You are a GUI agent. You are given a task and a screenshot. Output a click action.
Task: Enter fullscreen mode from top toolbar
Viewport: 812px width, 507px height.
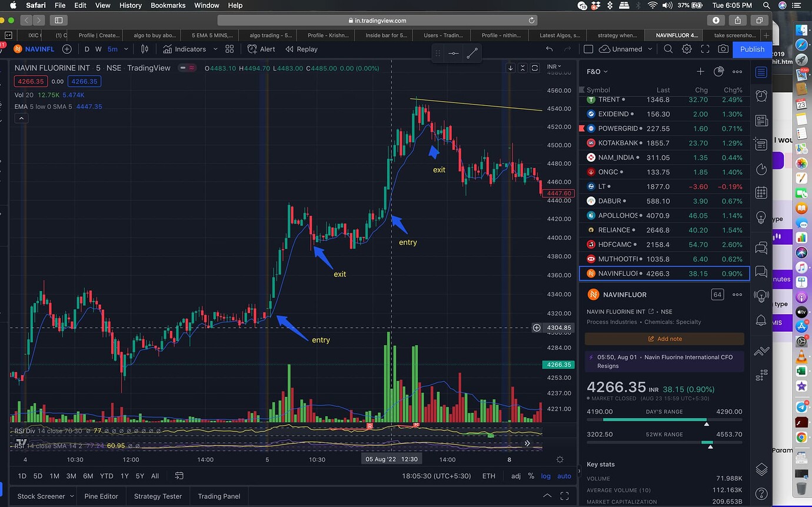[x=705, y=49]
